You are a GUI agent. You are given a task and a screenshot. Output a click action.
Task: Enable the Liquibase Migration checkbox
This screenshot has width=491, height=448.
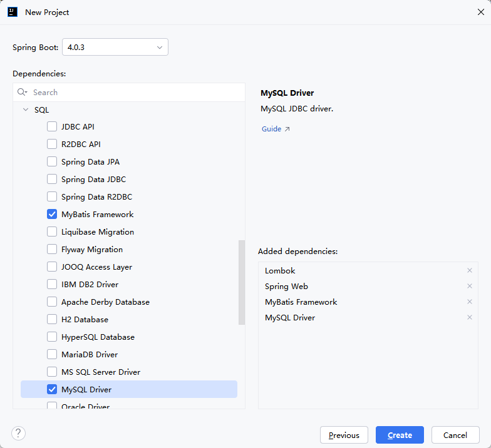click(52, 232)
